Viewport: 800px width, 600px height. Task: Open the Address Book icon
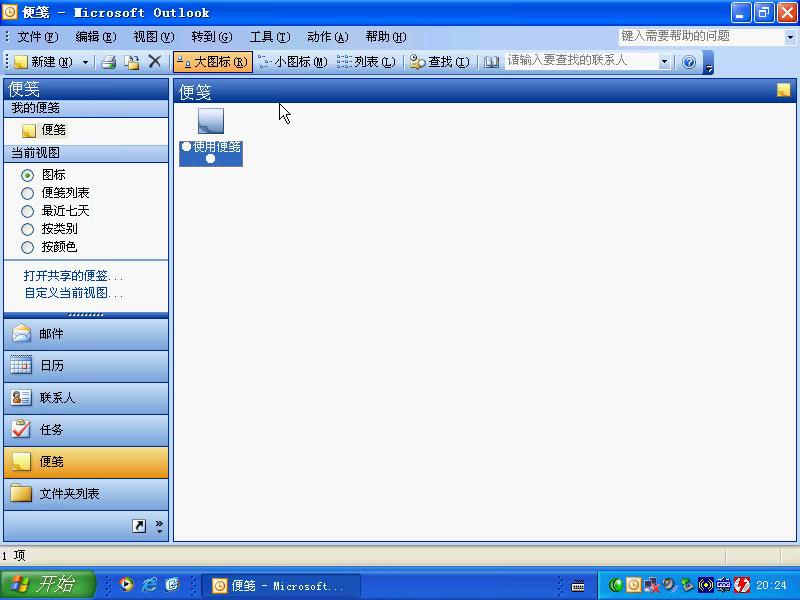click(491, 62)
